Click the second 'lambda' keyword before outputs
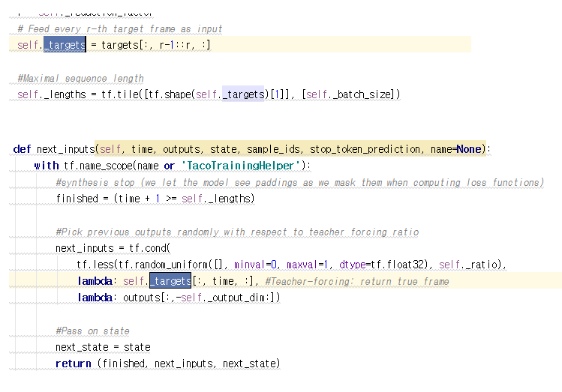The image size is (562, 392). coord(95,298)
